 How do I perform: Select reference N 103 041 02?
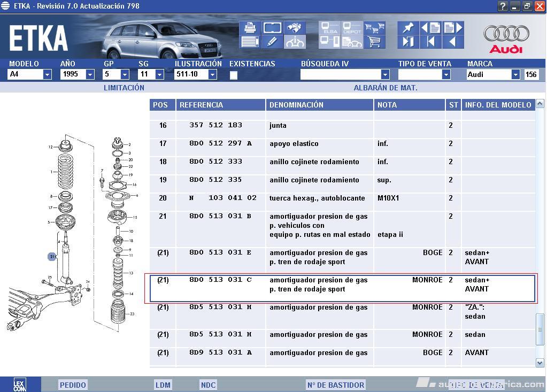click(x=223, y=198)
